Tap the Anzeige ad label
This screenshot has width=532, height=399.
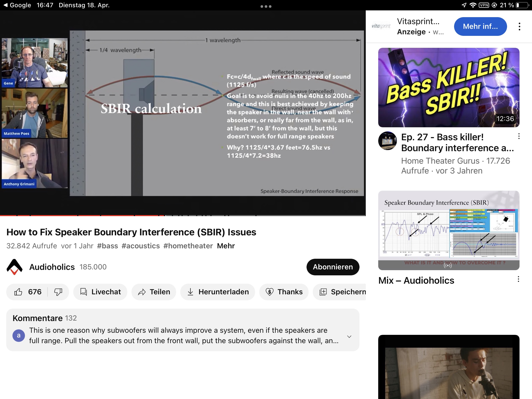tap(411, 32)
